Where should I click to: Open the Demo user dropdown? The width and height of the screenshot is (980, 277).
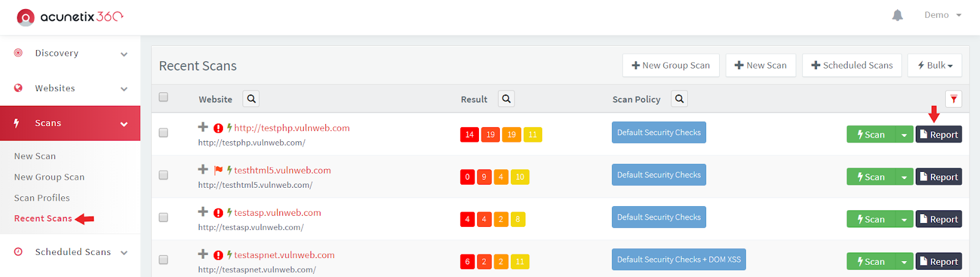tap(943, 15)
